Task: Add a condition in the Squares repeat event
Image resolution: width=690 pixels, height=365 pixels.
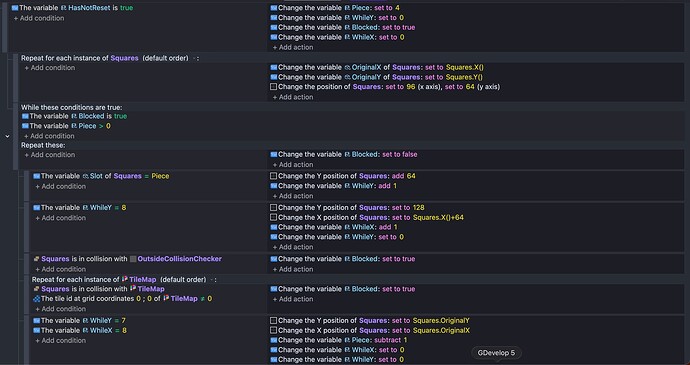Action: [x=50, y=68]
